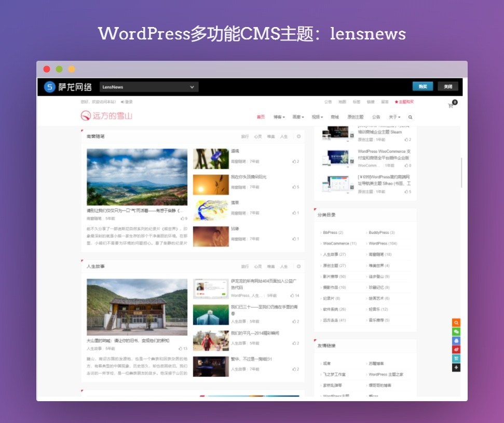
Task: Open the 飞之梦工作室 friend link
Action: tap(333, 374)
